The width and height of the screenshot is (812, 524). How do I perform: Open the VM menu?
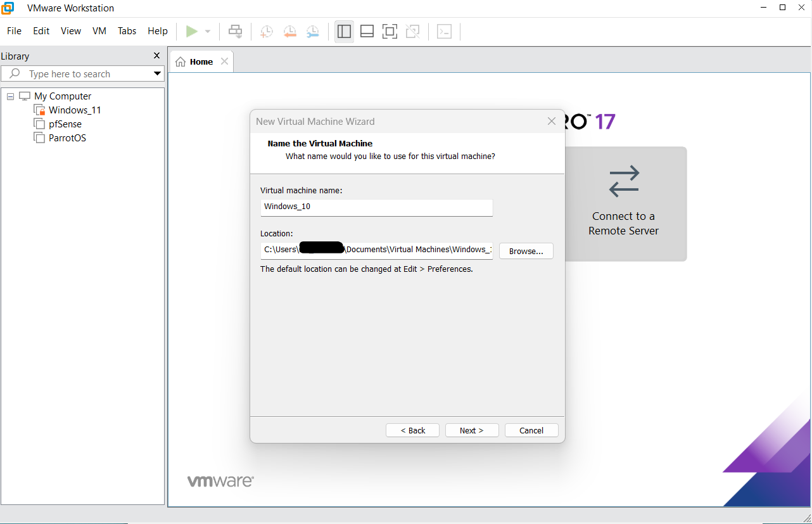point(99,31)
